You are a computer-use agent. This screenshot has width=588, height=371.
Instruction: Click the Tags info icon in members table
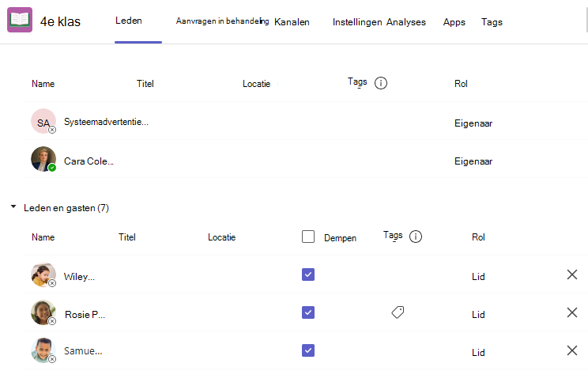[x=416, y=237]
